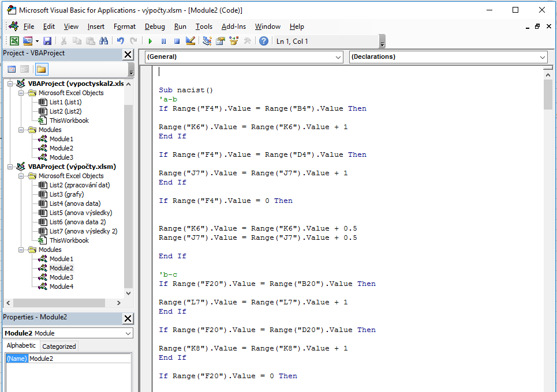Open the Edit menu

pos(49,27)
